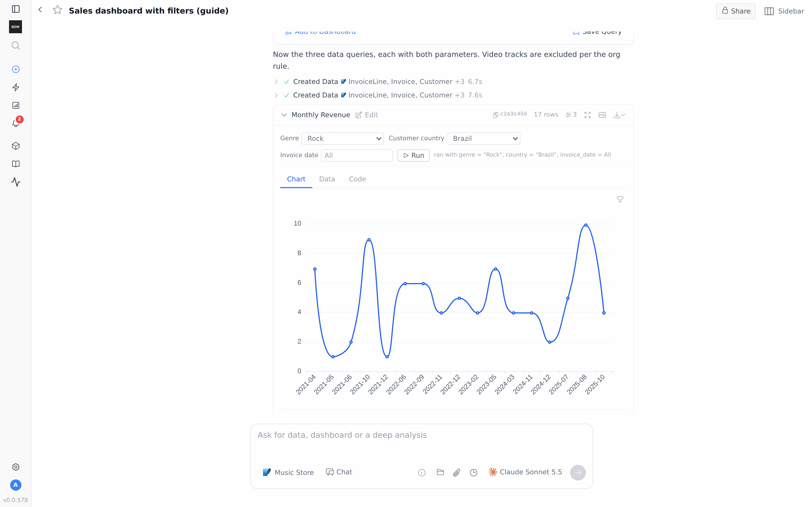Toggle the Sidebar panel
The height and width of the screenshot is (507, 812).
pyautogui.click(x=784, y=11)
